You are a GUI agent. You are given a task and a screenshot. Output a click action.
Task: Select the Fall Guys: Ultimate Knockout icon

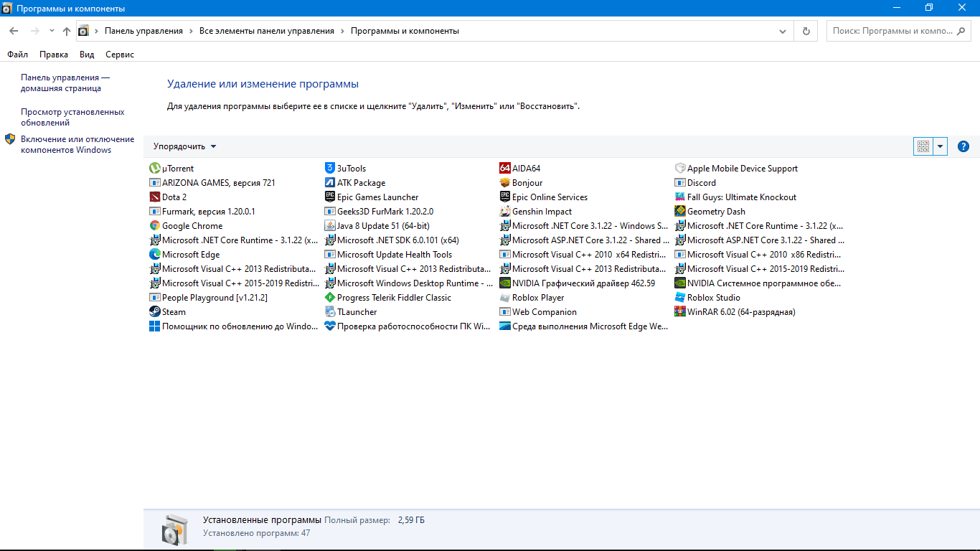680,197
